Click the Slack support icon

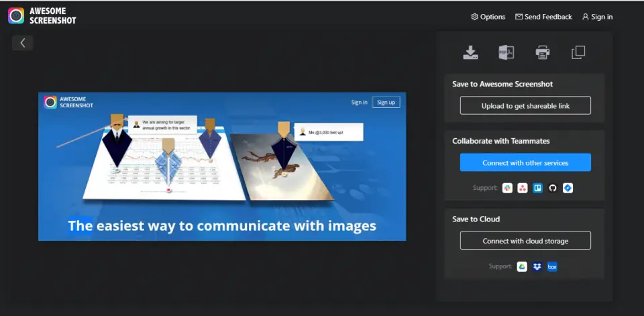pyautogui.click(x=507, y=189)
